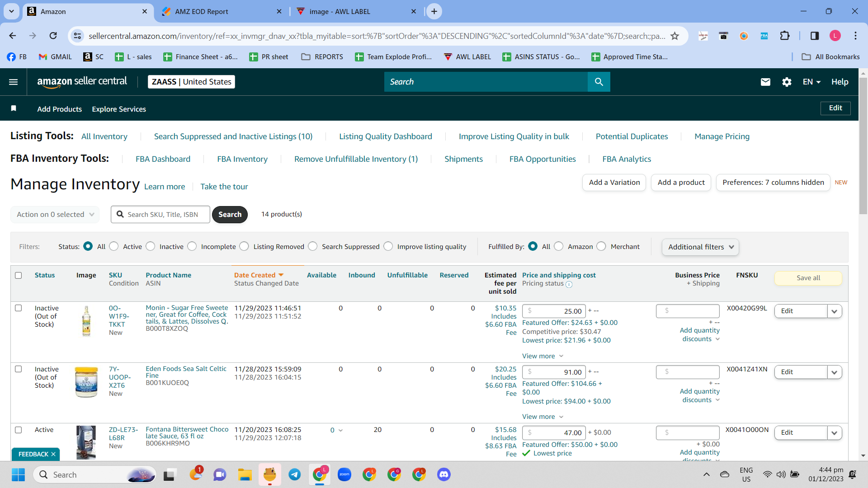Bookmark this page with the star icon
Viewport: 868px width, 488px height.
(x=675, y=36)
